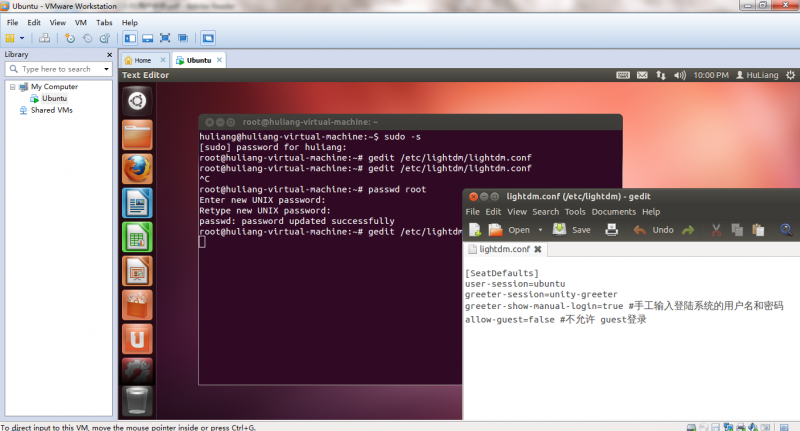The image size is (800, 431).
Task: Open the VMware View menu
Action: [x=57, y=22]
